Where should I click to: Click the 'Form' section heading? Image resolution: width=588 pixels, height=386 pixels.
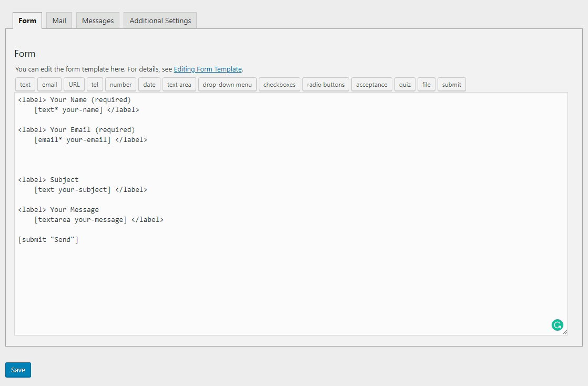pyautogui.click(x=25, y=54)
